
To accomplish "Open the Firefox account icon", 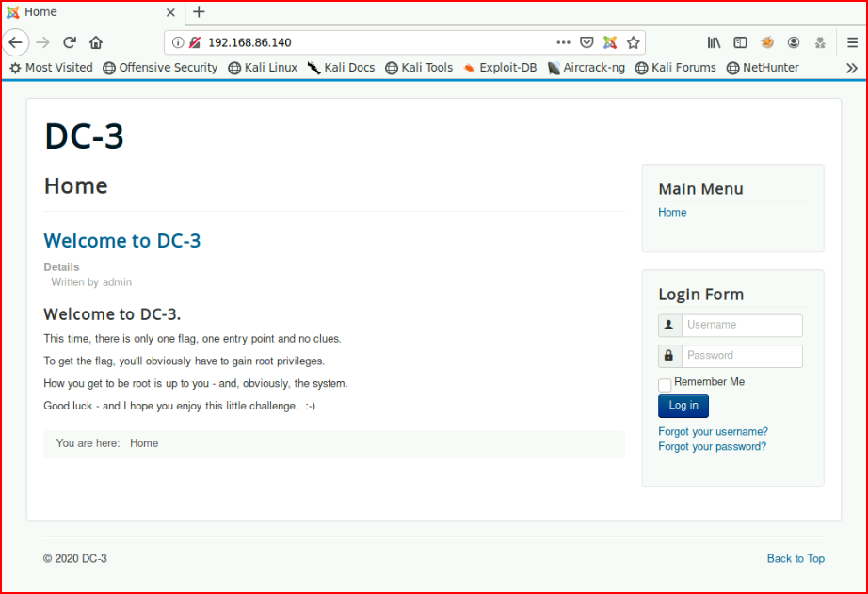I will tap(794, 42).
